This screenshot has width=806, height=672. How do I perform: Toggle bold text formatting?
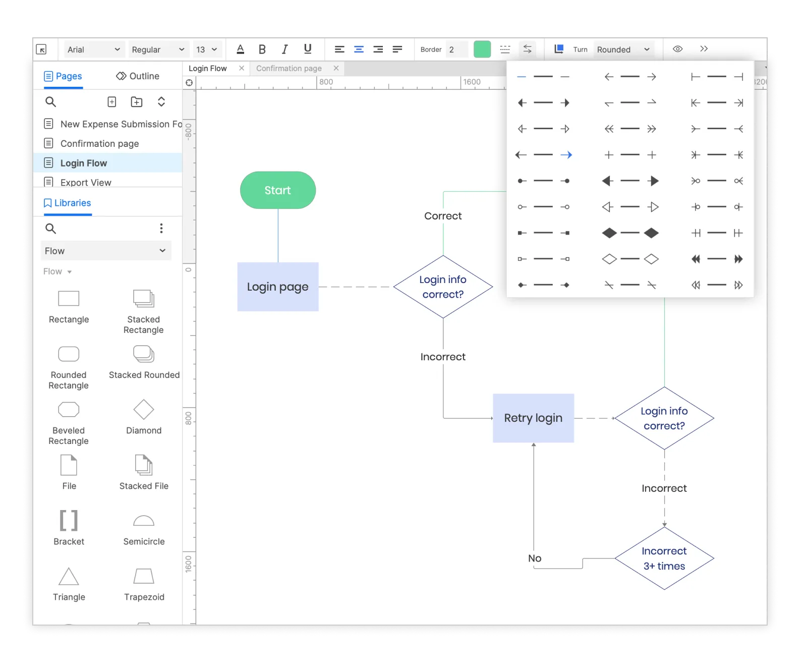(262, 49)
